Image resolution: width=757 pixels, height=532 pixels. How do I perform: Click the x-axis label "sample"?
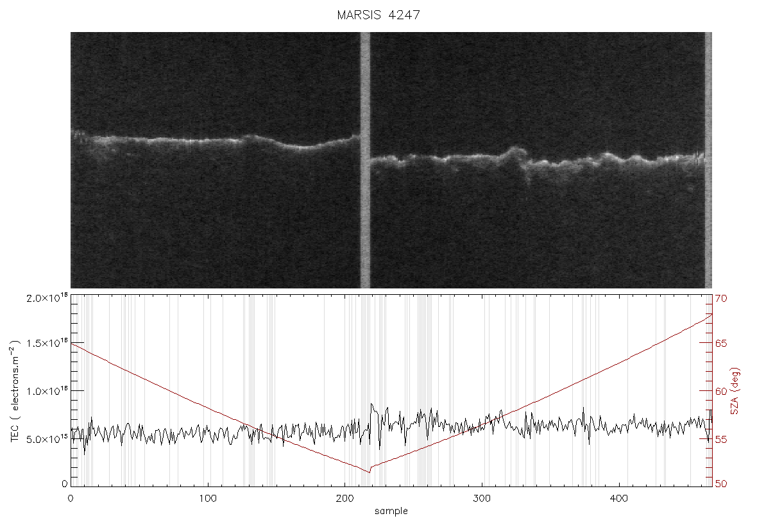tap(391, 511)
